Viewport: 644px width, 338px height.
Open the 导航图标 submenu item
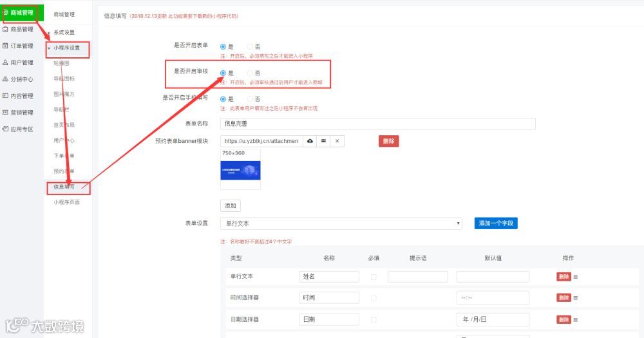[64, 79]
